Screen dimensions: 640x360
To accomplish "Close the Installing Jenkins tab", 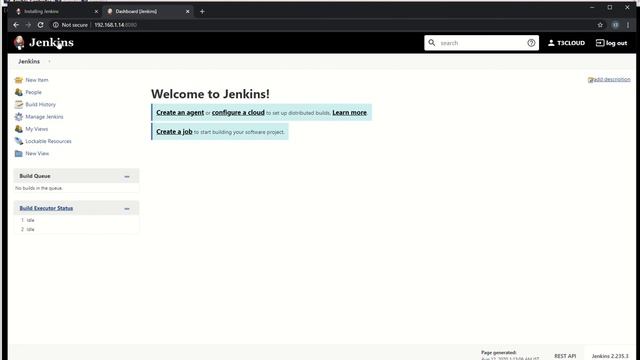I will coord(96,11).
